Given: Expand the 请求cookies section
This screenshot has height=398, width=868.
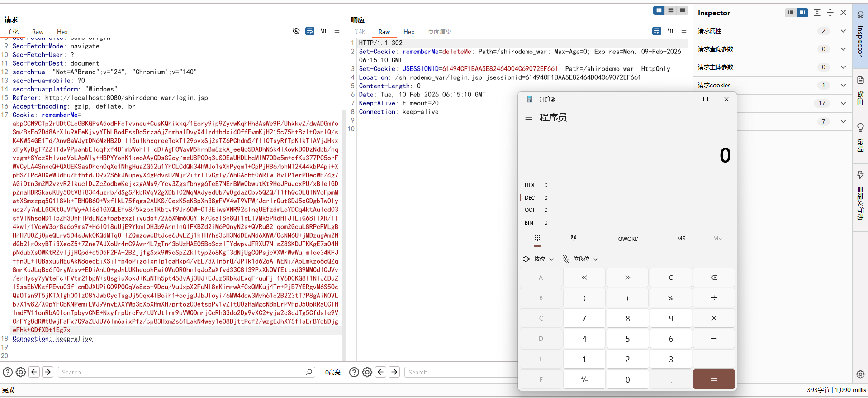Looking at the screenshot, I should [843, 85].
